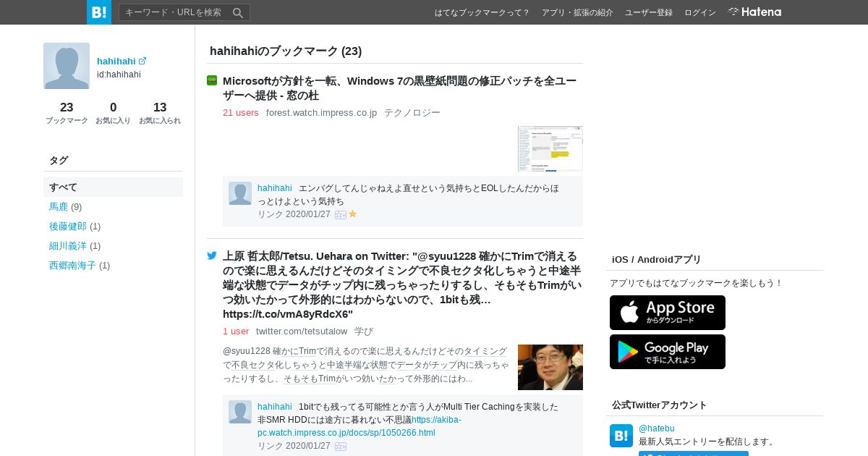
Task: Click the Uehara portrait thumbnail
Action: point(550,367)
